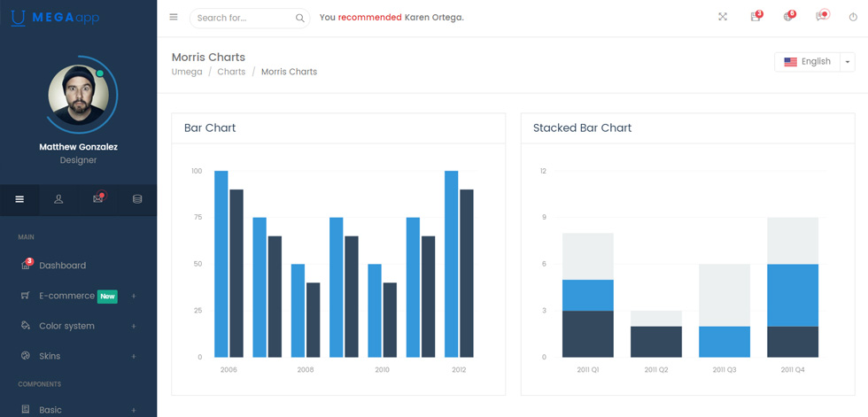Click the Stacked Bar Chart panel title
Image resolution: width=868 pixels, height=417 pixels.
click(582, 128)
